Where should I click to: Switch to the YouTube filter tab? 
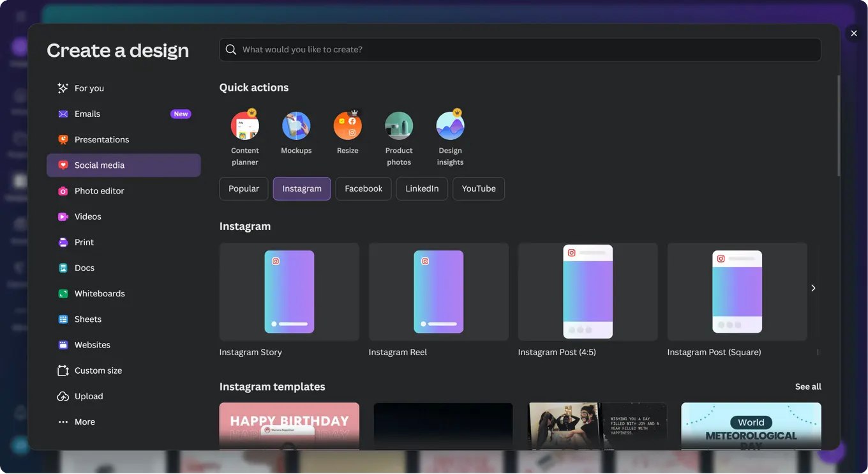(479, 189)
